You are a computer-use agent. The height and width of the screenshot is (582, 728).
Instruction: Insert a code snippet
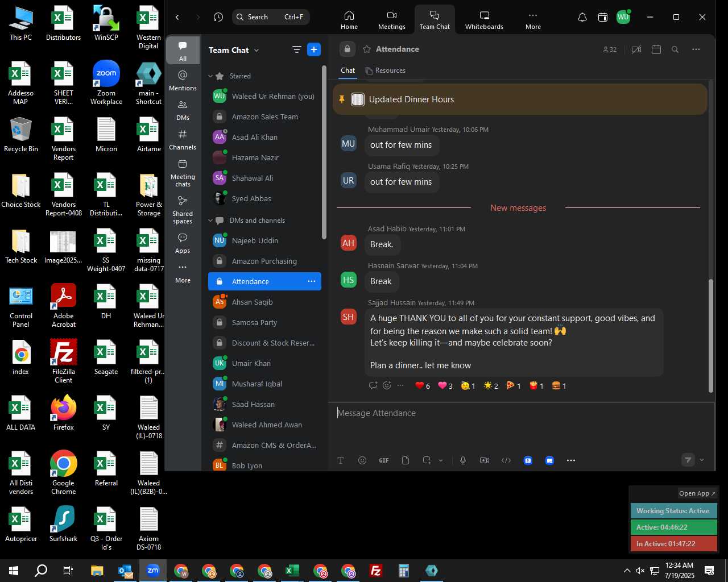506,460
